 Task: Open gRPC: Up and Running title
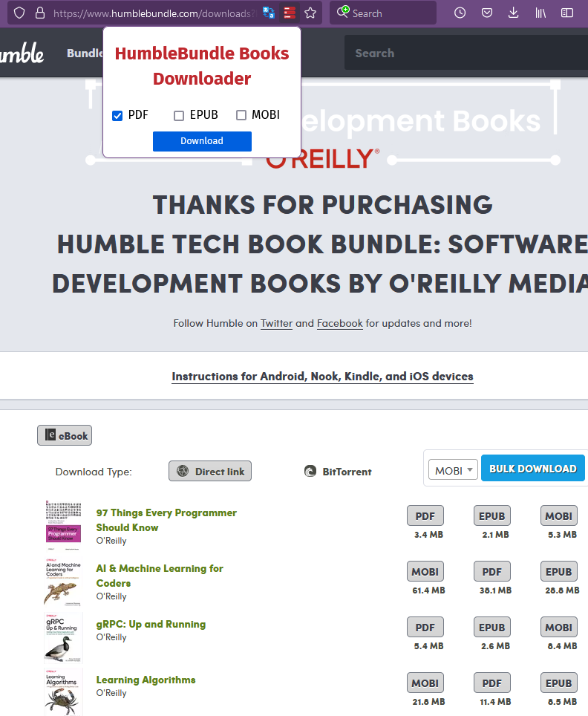pos(151,624)
